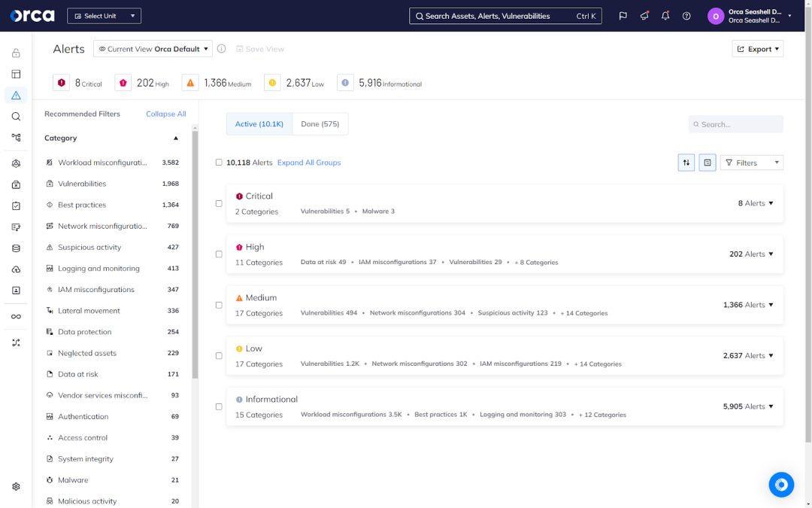Expand the 202 Alerts High group
This screenshot has height=508, width=812.
tap(751, 254)
